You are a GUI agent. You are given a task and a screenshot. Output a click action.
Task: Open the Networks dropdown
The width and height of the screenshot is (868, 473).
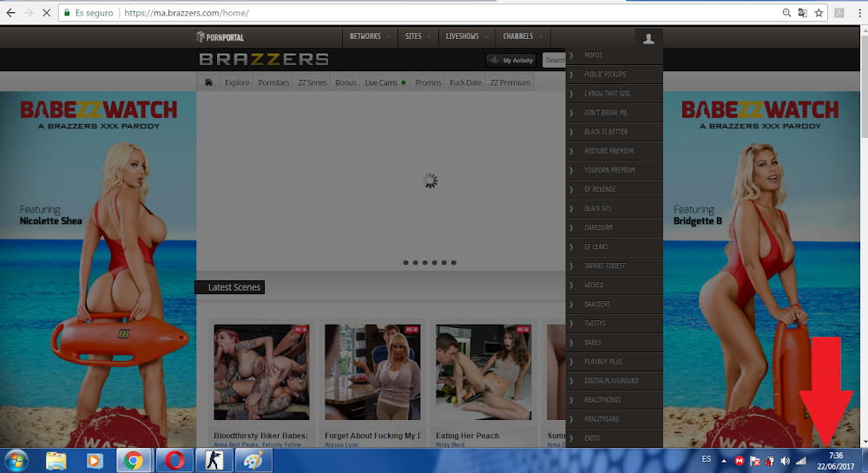(370, 36)
